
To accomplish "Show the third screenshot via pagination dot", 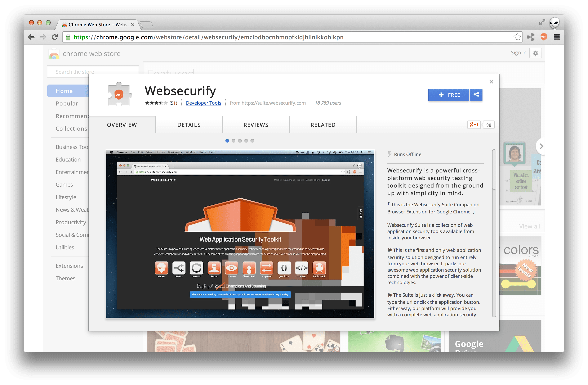I will pos(240,141).
